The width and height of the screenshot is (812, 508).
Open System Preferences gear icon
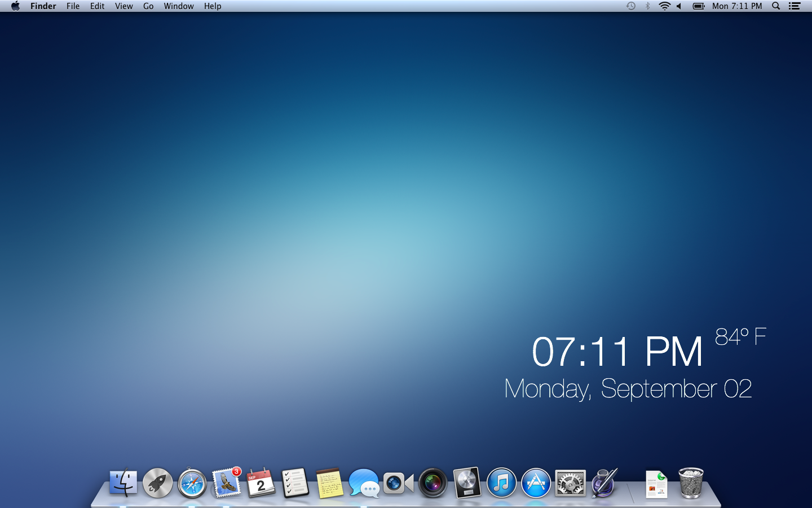pyautogui.click(x=570, y=483)
